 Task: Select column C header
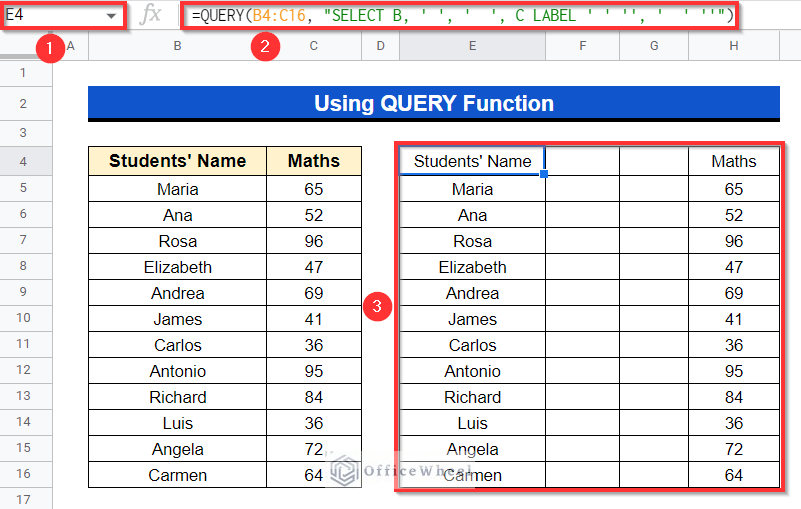tap(314, 46)
